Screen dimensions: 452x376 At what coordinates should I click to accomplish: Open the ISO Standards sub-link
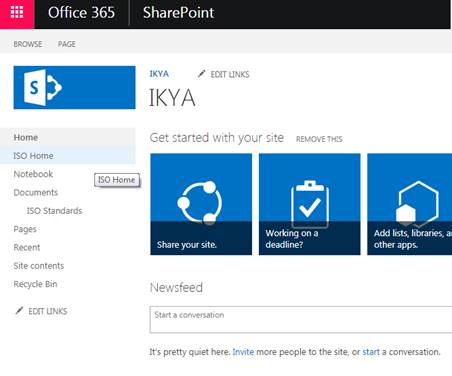[x=54, y=211]
